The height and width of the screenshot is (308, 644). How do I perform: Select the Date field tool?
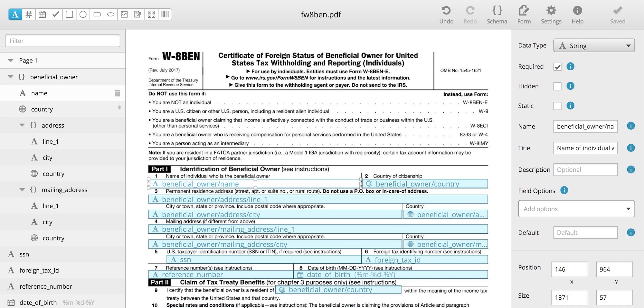coord(42,14)
